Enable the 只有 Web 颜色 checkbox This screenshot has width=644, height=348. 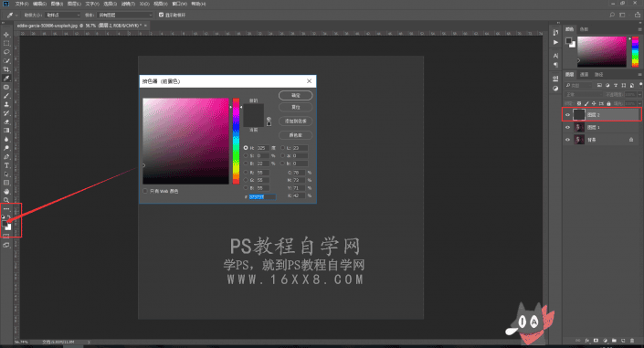[145, 191]
